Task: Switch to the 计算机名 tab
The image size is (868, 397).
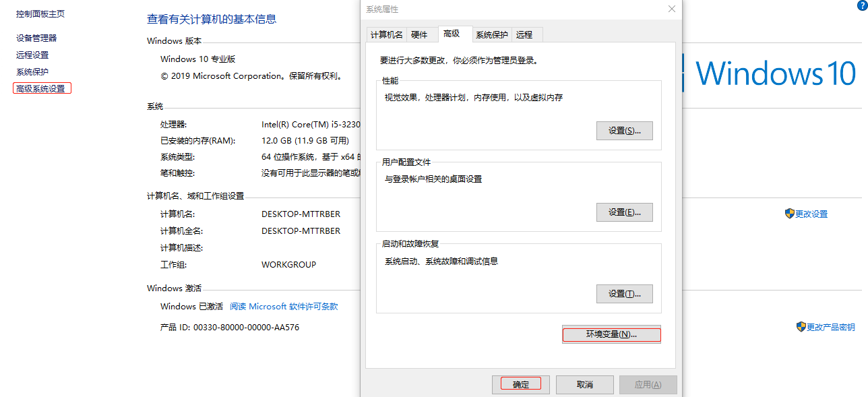Action: pyautogui.click(x=387, y=35)
